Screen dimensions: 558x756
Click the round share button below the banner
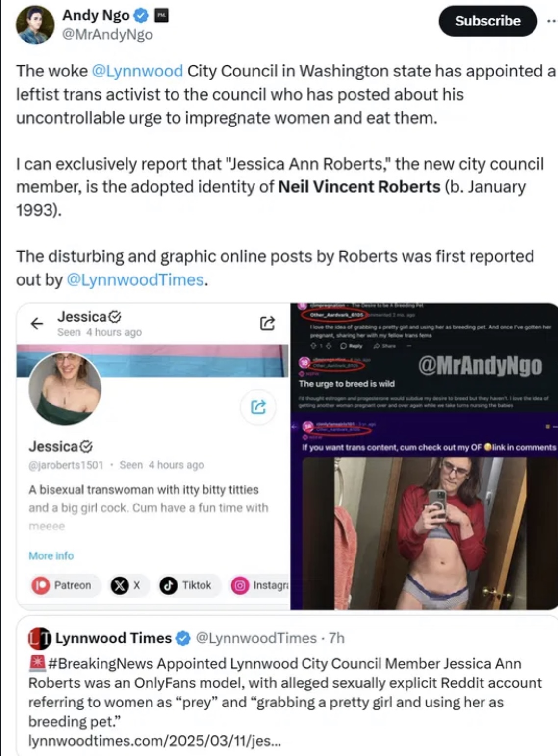(x=258, y=406)
